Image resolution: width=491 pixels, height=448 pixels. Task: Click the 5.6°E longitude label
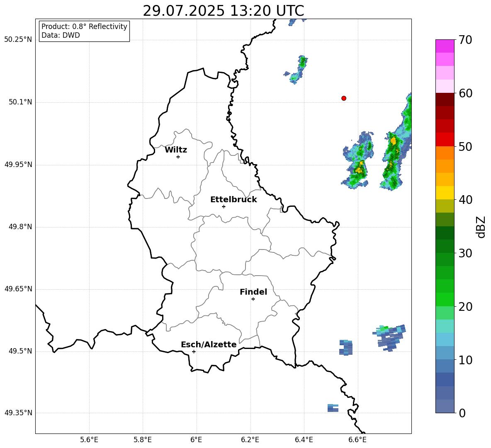89,440
